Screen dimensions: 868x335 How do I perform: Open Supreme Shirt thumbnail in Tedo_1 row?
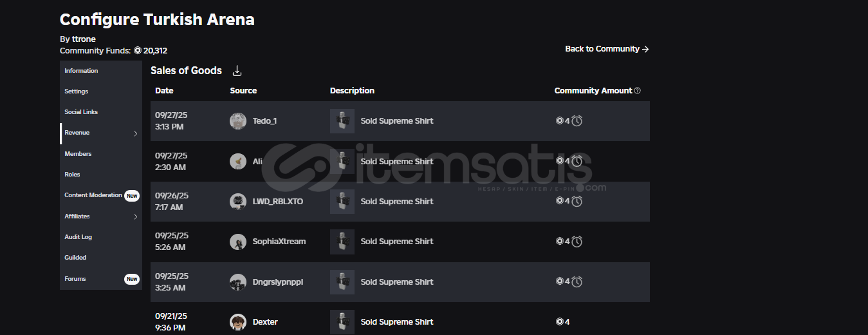pyautogui.click(x=342, y=121)
